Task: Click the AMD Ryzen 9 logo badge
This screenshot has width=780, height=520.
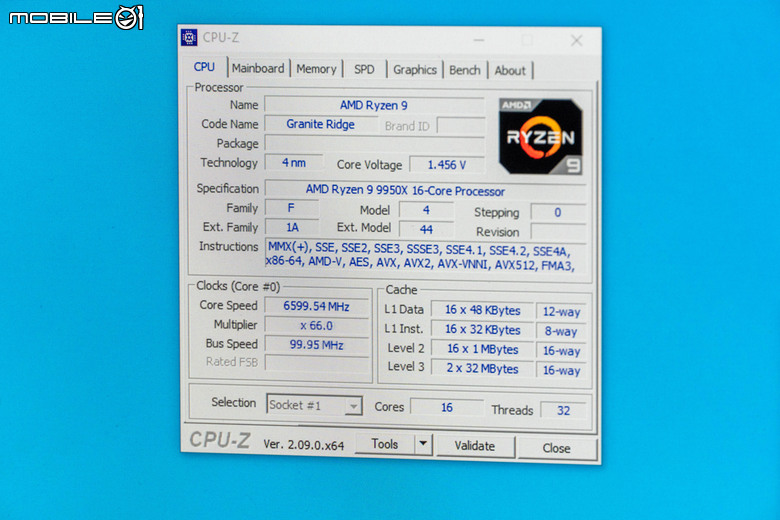Action: pyautogui.click(x=541, y=136)
